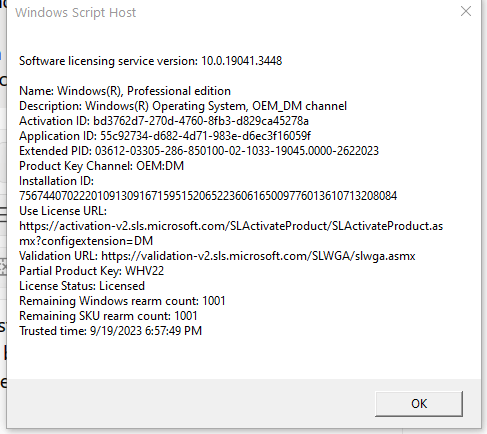
Task: Click the Remaining SKU rearm count line
Action: click(x=108, y=316)
